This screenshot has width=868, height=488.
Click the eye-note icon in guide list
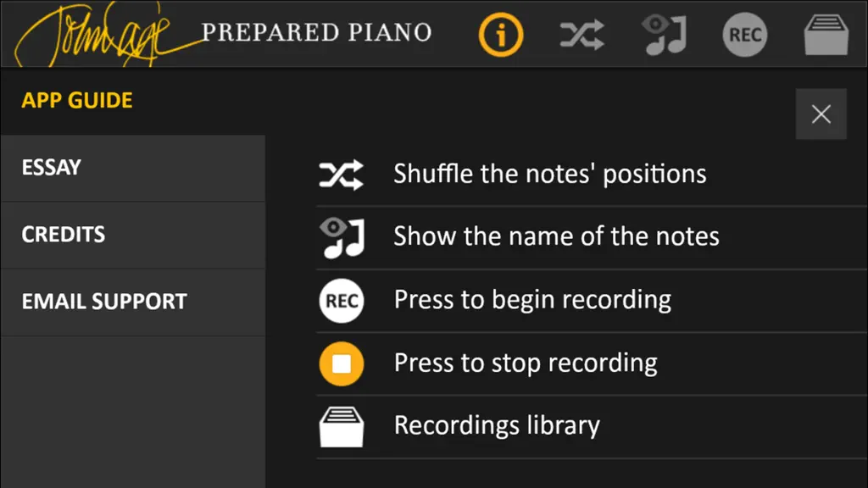tap(342, 238)
